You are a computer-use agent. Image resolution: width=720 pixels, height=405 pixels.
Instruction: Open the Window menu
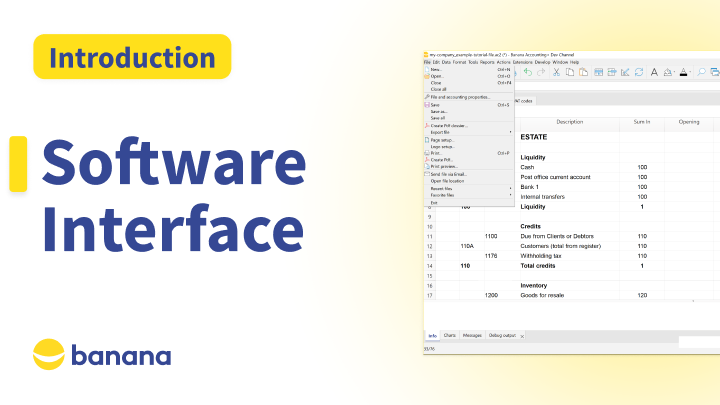[560, 62]
